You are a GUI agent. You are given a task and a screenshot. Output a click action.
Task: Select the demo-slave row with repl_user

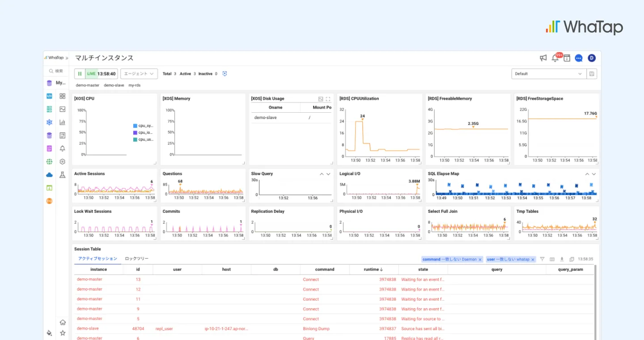tap(335, 328)
